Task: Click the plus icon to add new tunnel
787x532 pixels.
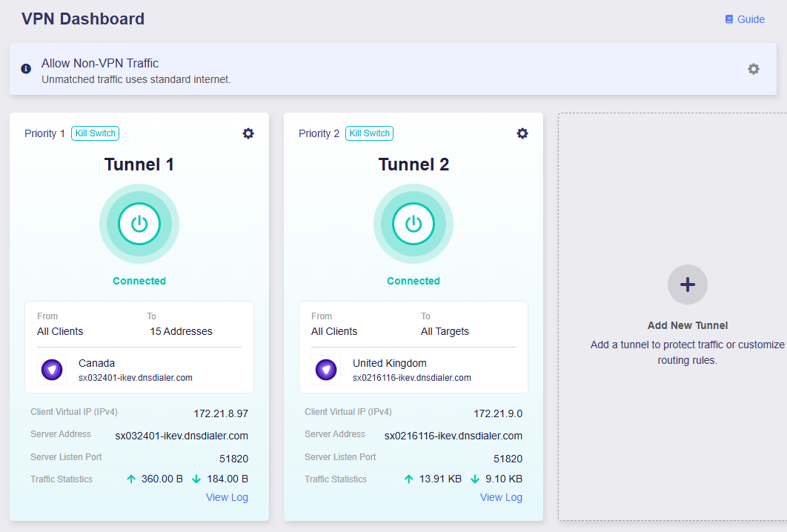Action: (x=687, y=285)
